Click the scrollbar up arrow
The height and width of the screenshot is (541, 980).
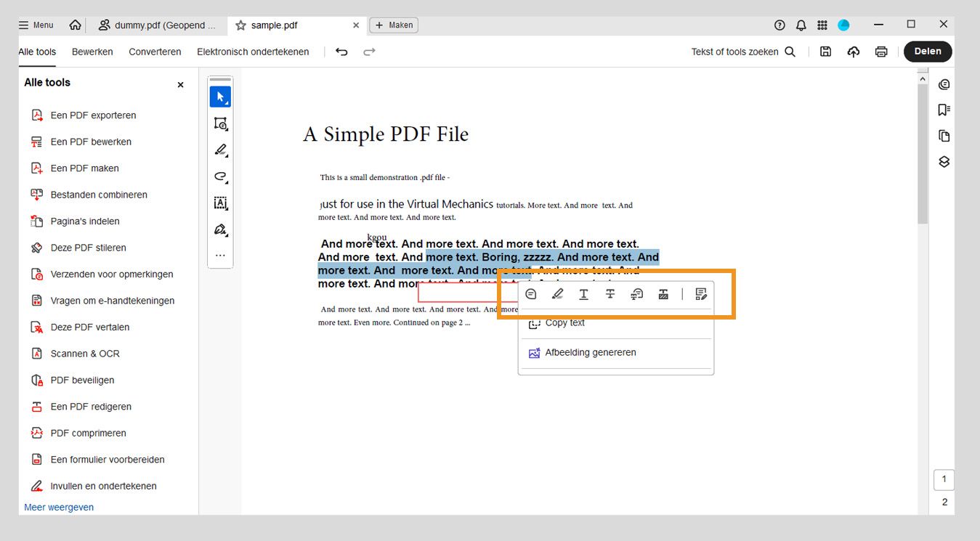click(923, 78)
